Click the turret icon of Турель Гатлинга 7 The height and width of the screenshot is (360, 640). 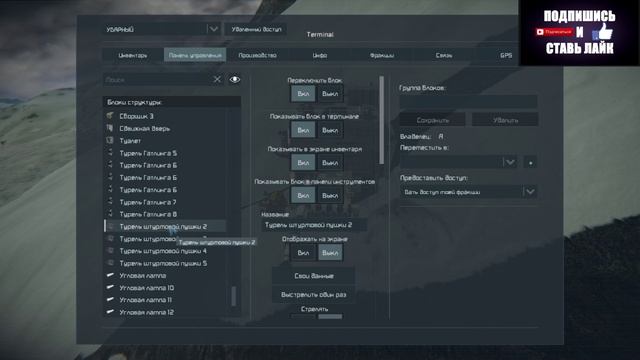(110, 202)
